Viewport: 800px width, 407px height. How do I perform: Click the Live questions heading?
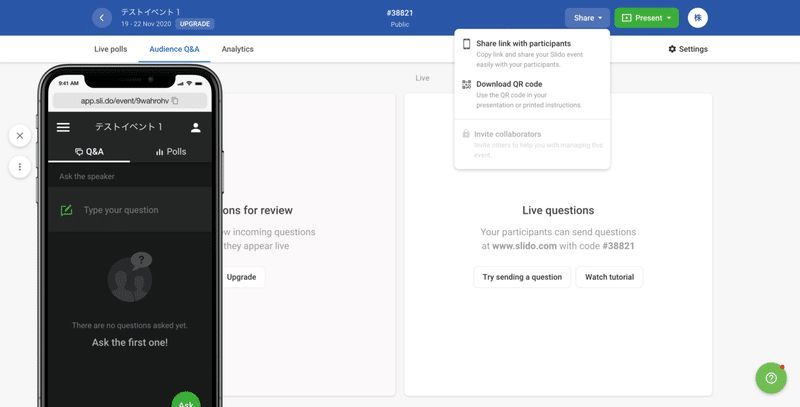click(558, 210)
